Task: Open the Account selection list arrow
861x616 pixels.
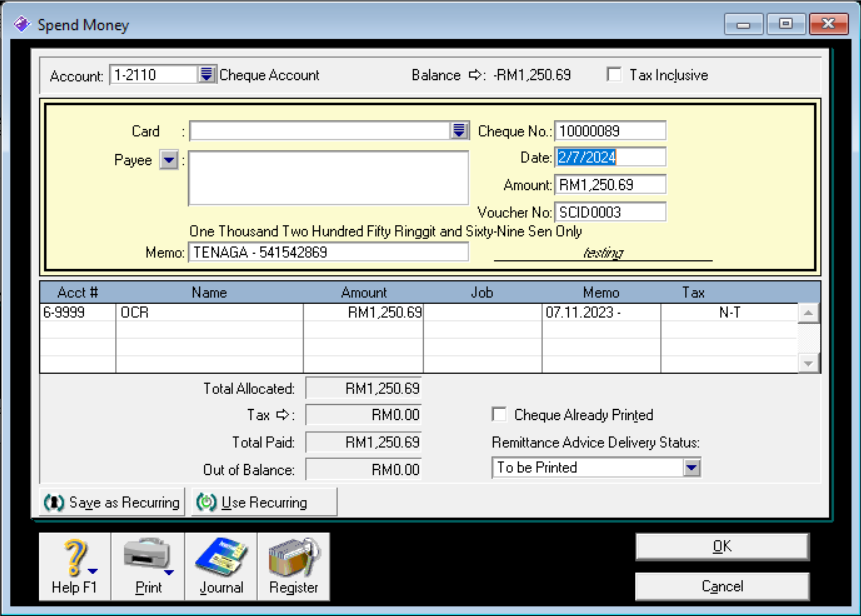Action: (207, 75)
